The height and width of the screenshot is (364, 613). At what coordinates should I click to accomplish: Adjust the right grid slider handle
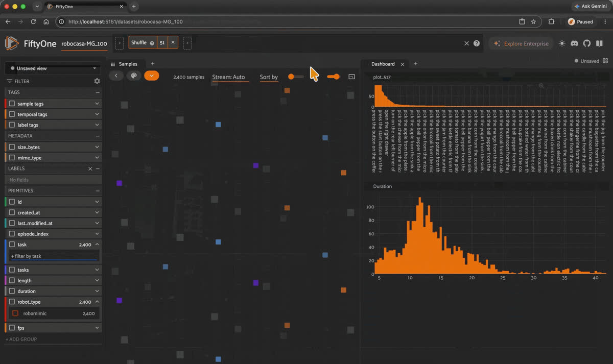(x=337, y=77)
